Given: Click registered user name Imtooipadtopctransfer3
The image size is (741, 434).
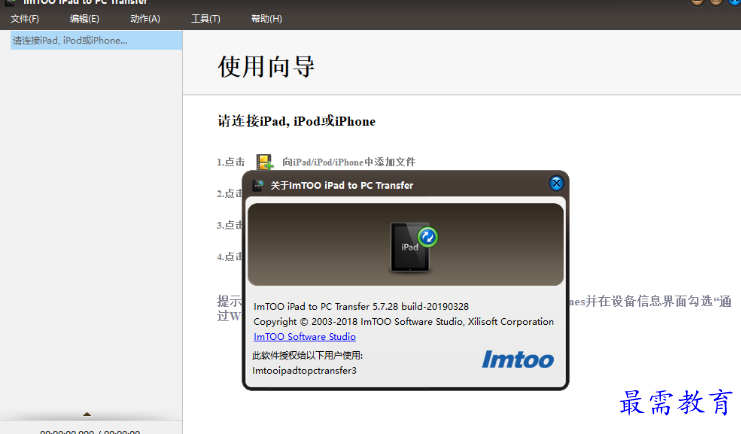Looking at the screenshot, I should 305,371.
